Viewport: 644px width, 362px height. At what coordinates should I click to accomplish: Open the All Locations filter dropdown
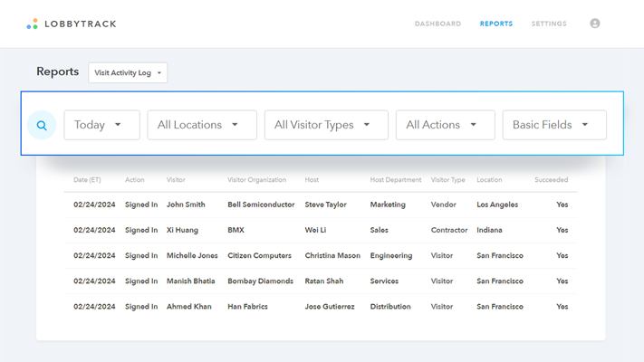tap(202, 125)
